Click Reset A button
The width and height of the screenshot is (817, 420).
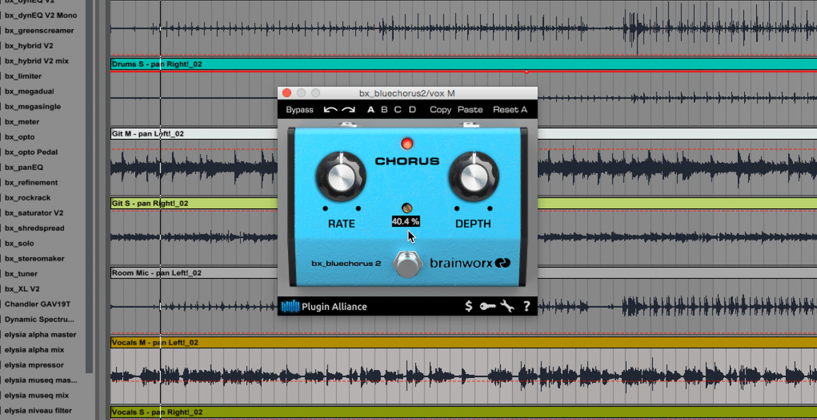coord(510,109)
